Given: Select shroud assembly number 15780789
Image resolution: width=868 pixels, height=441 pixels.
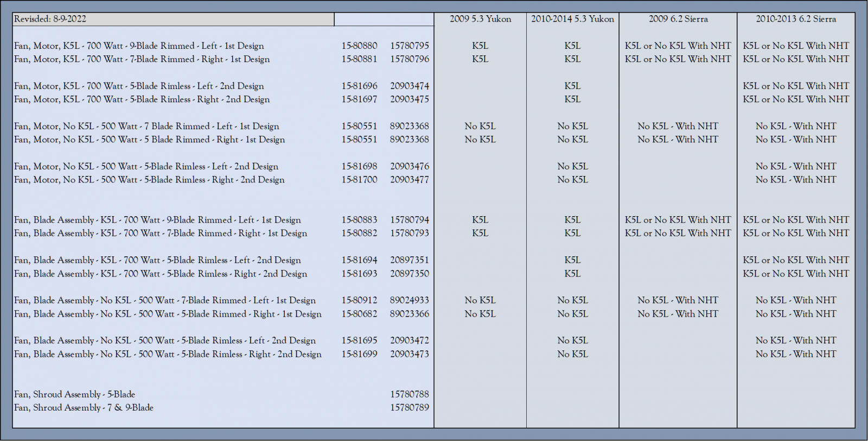Looking at the screenshot, I should [410, 407].
